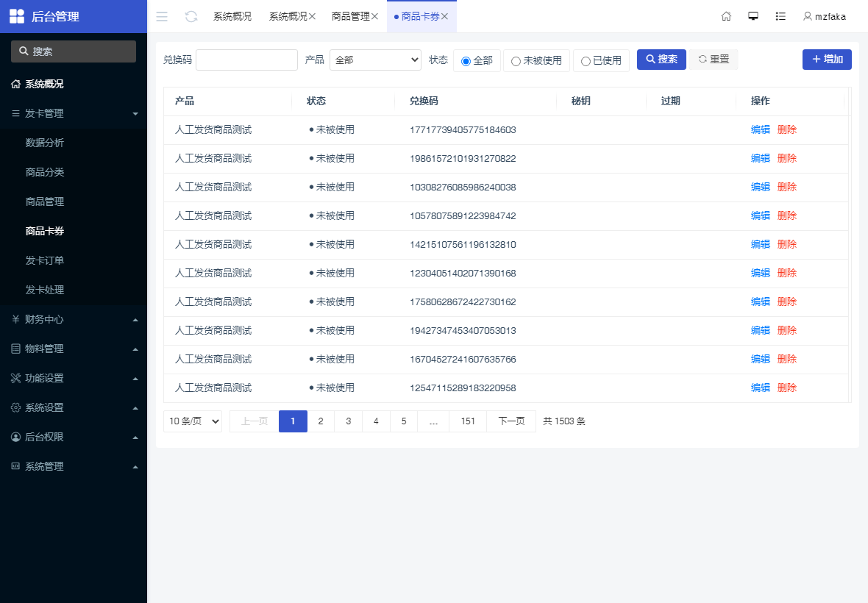Delete the row with code 19861572101931270822

[786, 158]
